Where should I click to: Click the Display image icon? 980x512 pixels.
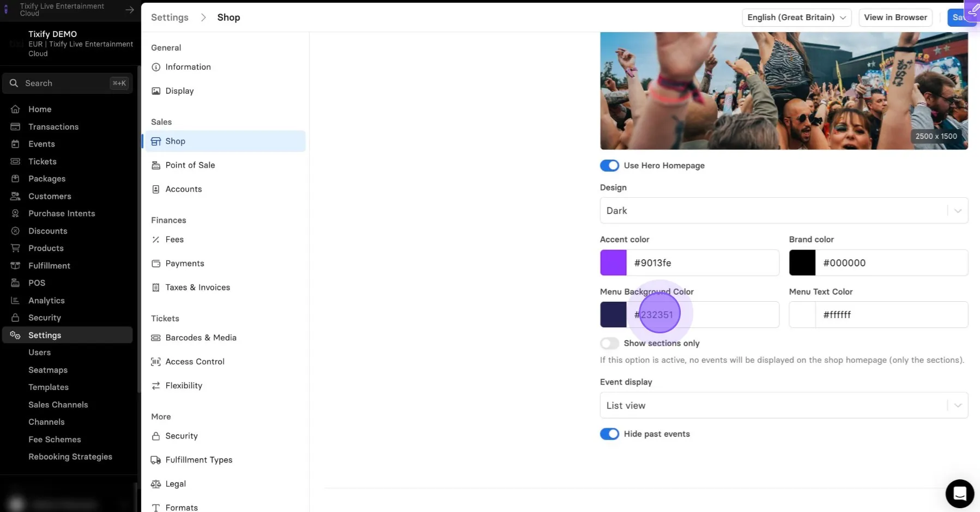tap(156, 91)
